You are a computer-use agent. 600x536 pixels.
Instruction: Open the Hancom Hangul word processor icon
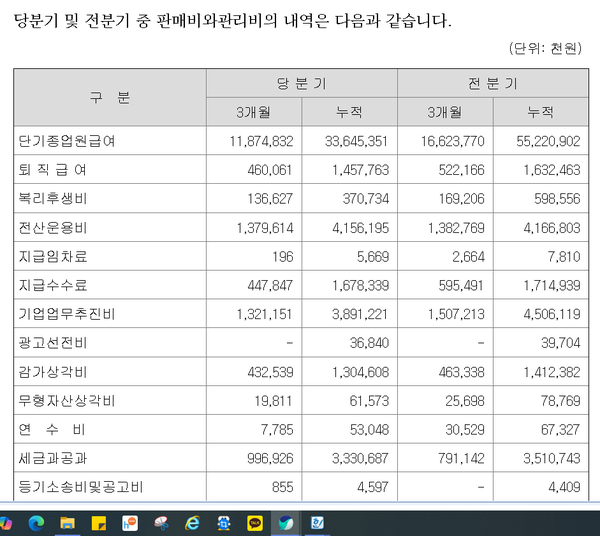[x=317, y=523]
